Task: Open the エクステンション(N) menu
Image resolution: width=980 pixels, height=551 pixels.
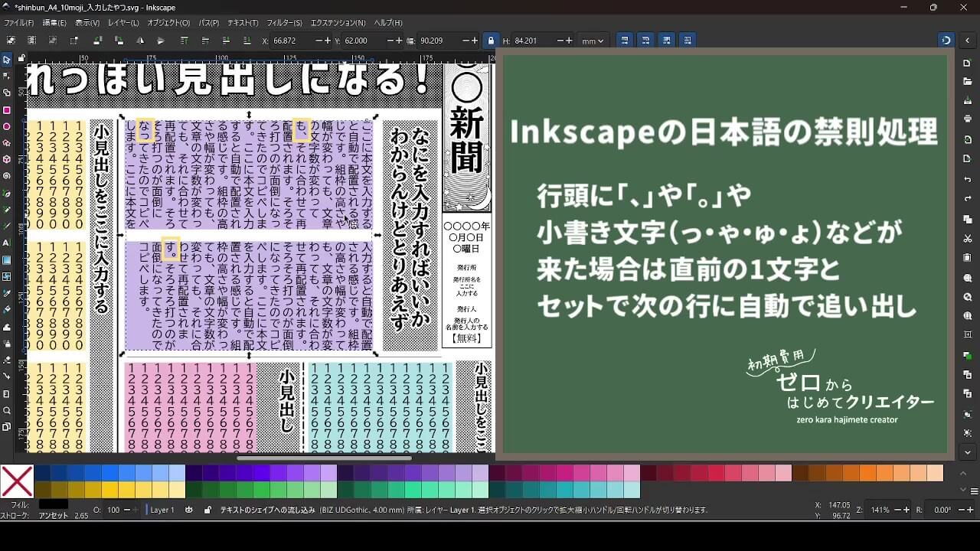Action: [338, 23]
